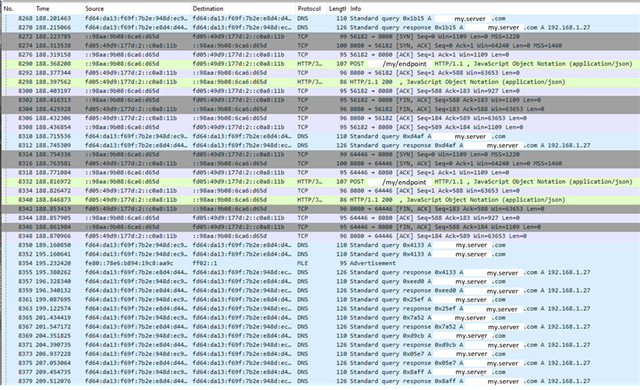Sort by the Time column header
This screenshot has width=640, height=390.
[x=58, y=9]
